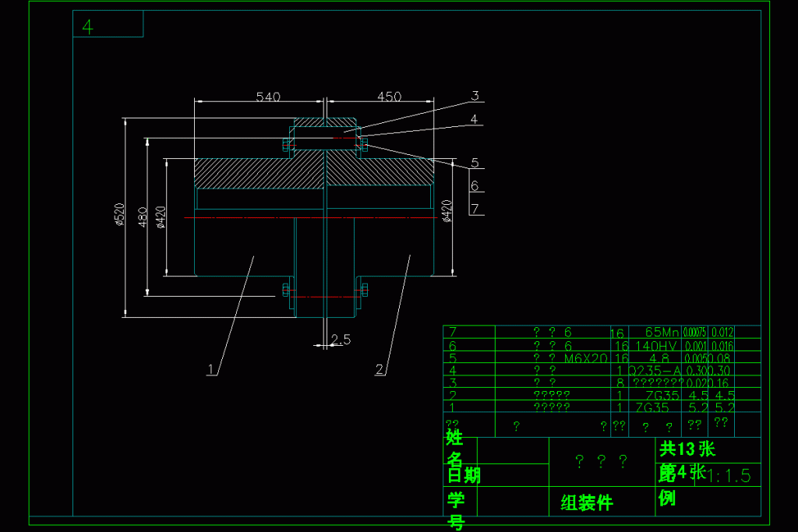This screenshot has width=798, height=532.
Task: Click part callout number 7
Action: pos(474,209)
